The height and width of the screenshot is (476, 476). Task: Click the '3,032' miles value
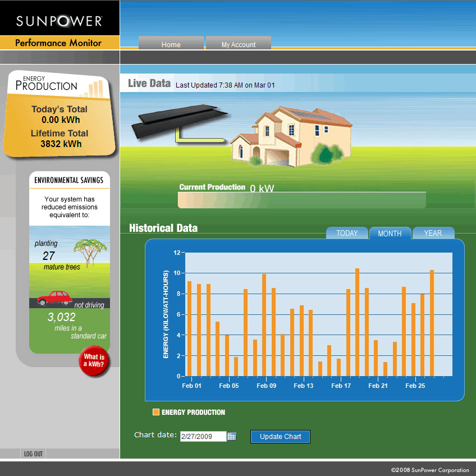tap(61, 317)
